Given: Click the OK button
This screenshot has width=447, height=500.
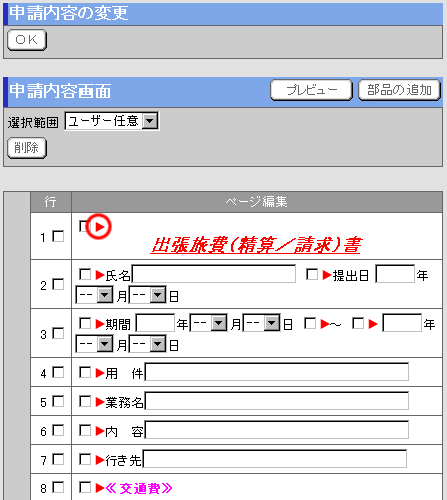Looking at the screenshot, I should coord(27,40).
